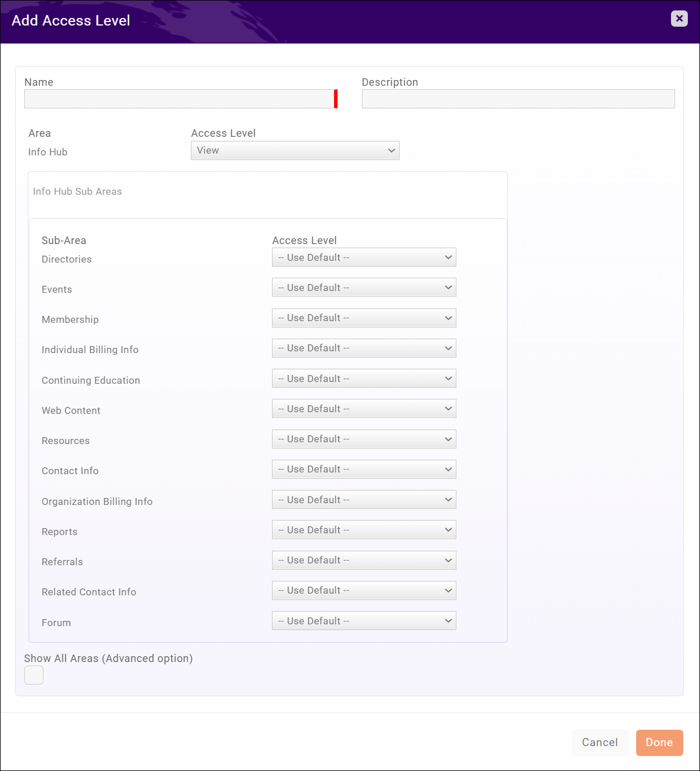Cancel adding the access level
Image resolution: width=700 pixels, height=771 pixels.
pos(600,743)
